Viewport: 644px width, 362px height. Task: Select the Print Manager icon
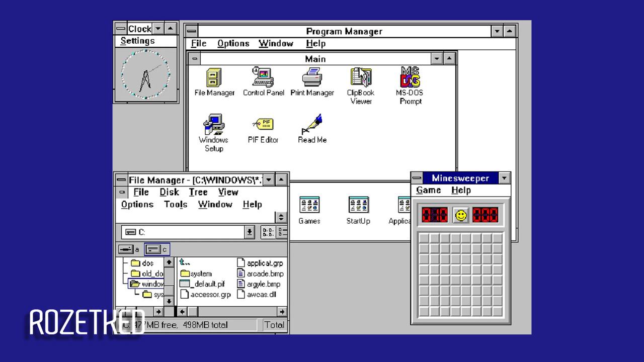[312, 82]
